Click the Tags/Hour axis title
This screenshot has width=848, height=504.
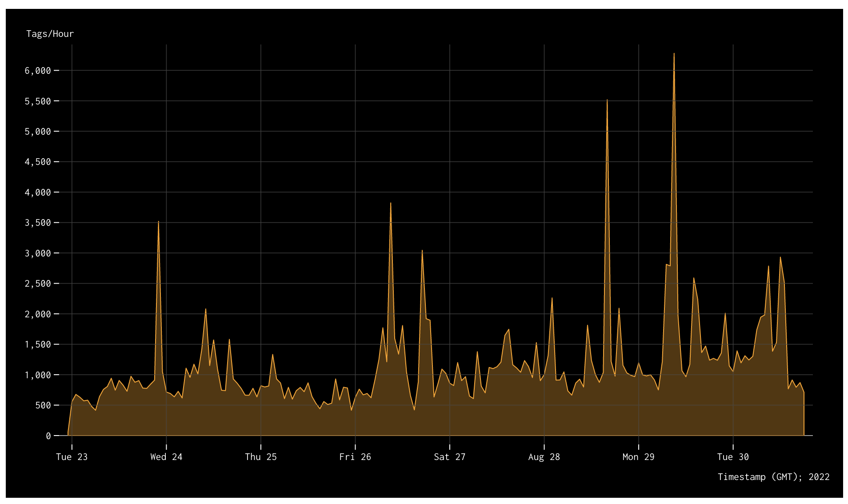49,33
